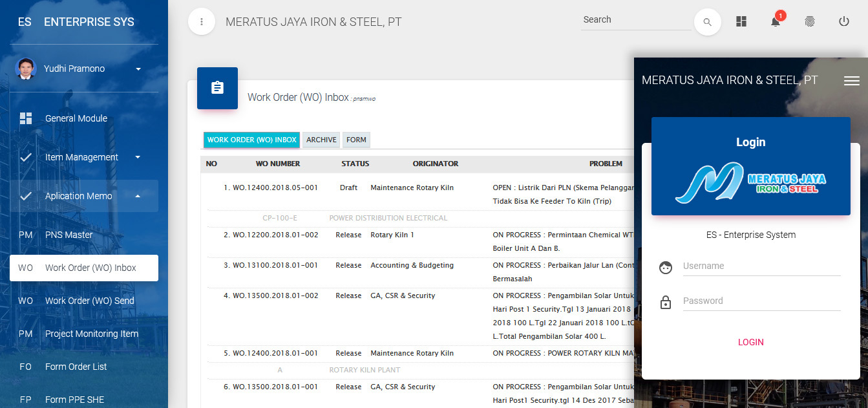Click the vertical ellipsis icon beside company name
868x408 pixels.
(x=201, y=21)
